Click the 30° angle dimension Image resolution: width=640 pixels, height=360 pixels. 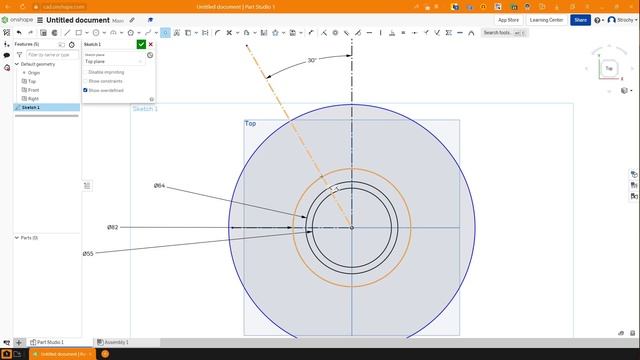(x=312, y=60)
